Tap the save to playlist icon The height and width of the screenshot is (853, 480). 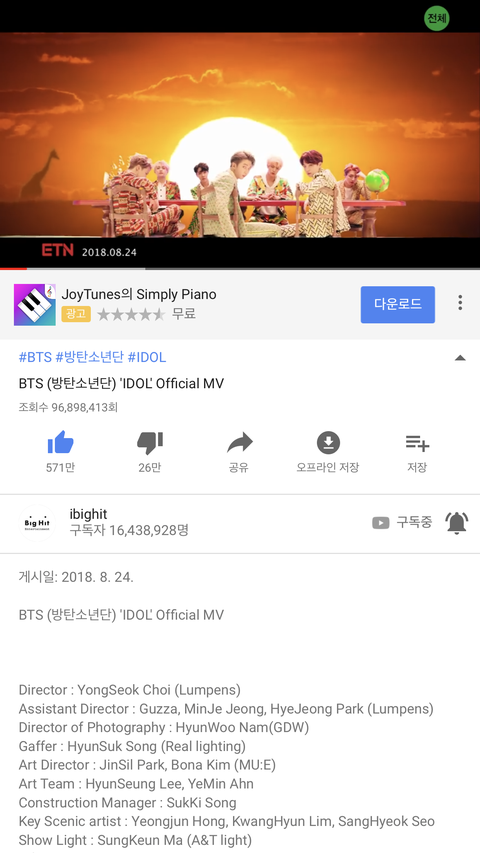(x=417, y=443)
